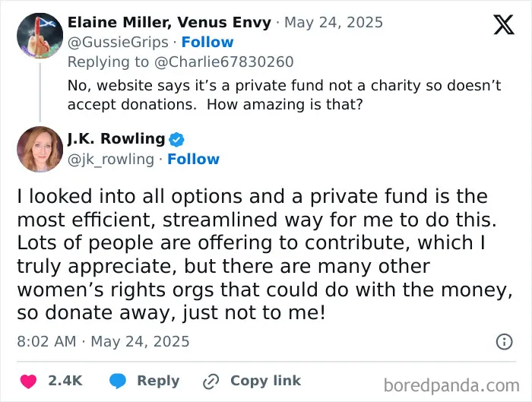Screen dimensions: 532x402
Task: Open the @jk_rowling handle link
Action: [111, 160]
